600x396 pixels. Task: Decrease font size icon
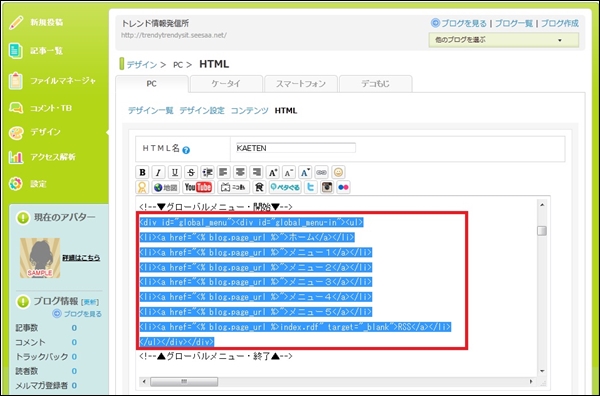point(289,173)
